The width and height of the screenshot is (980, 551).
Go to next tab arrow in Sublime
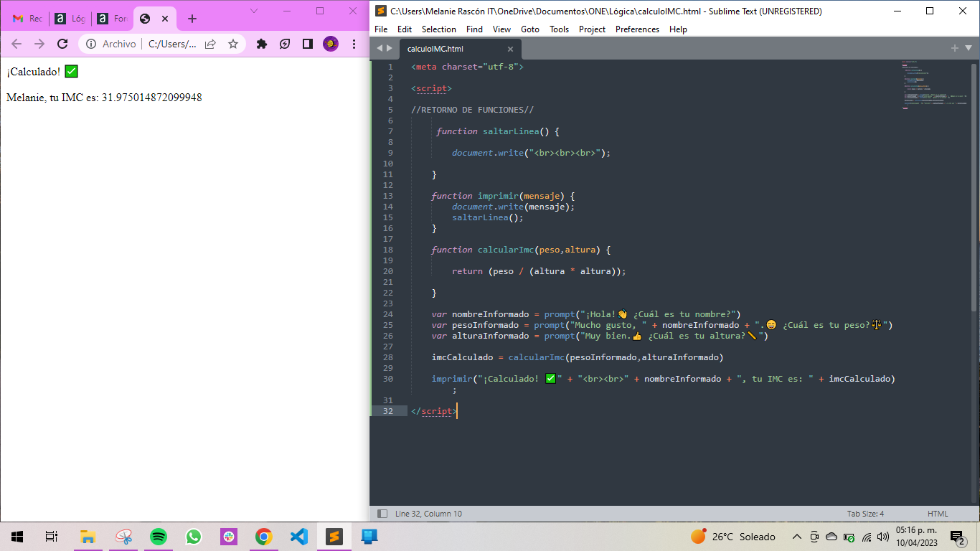[x=390, y=49]
